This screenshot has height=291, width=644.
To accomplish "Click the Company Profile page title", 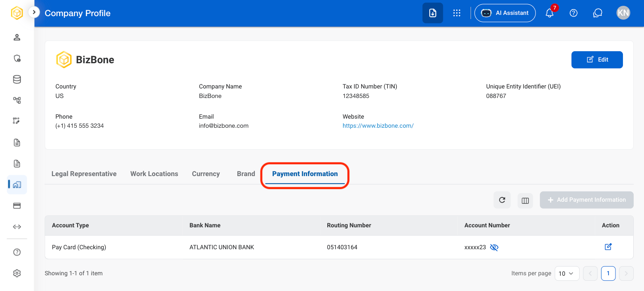I will [x=78, y=13].
